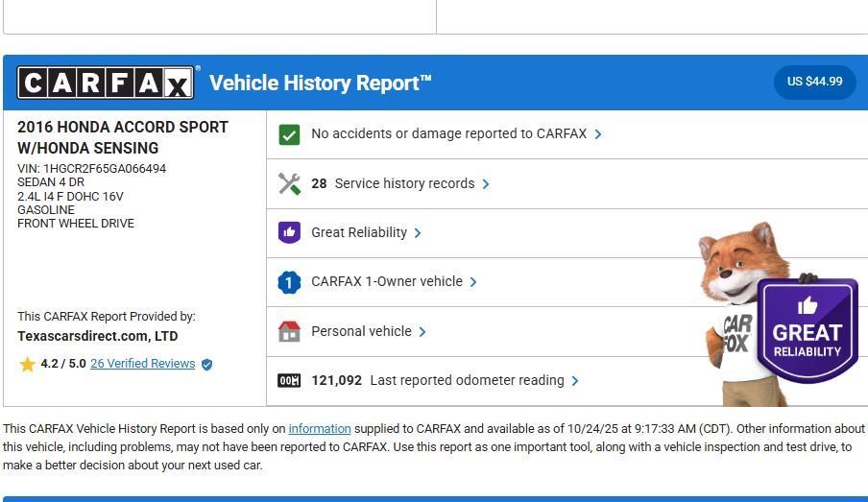Click the gold star rating icon
This screenshot has width=868, height=502.
[27, 365]
